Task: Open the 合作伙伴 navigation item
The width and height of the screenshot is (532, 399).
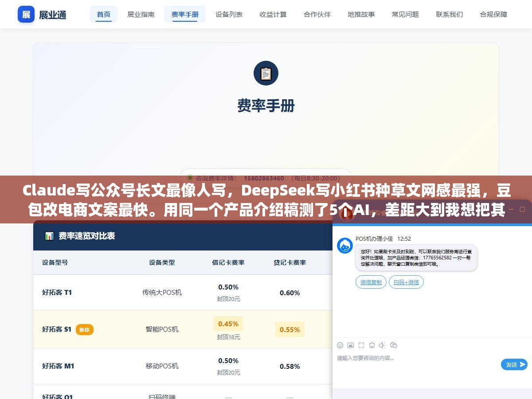Action: 317,14
